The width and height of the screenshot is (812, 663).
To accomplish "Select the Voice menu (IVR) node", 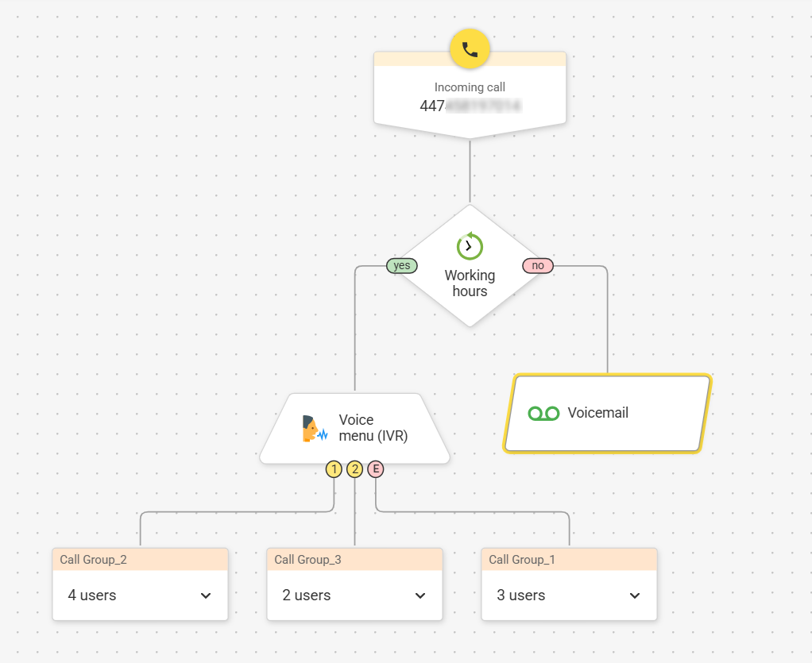I will pos(355,428).
